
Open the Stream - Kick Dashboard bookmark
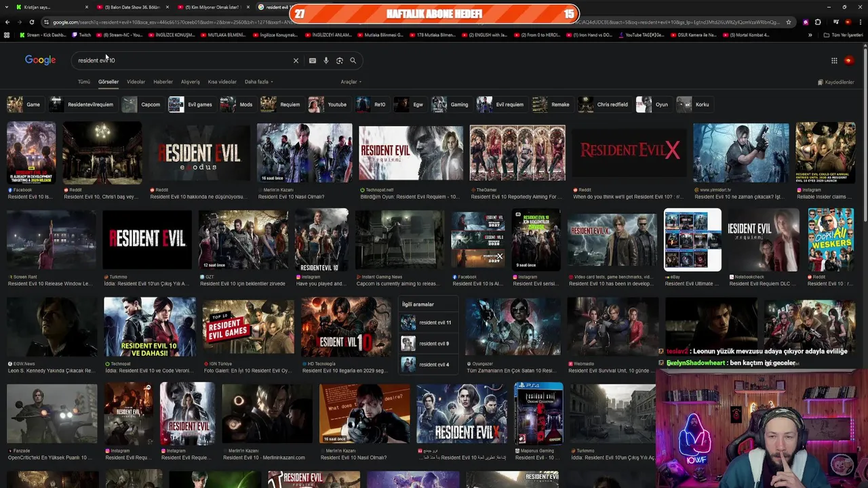[42, 35]
